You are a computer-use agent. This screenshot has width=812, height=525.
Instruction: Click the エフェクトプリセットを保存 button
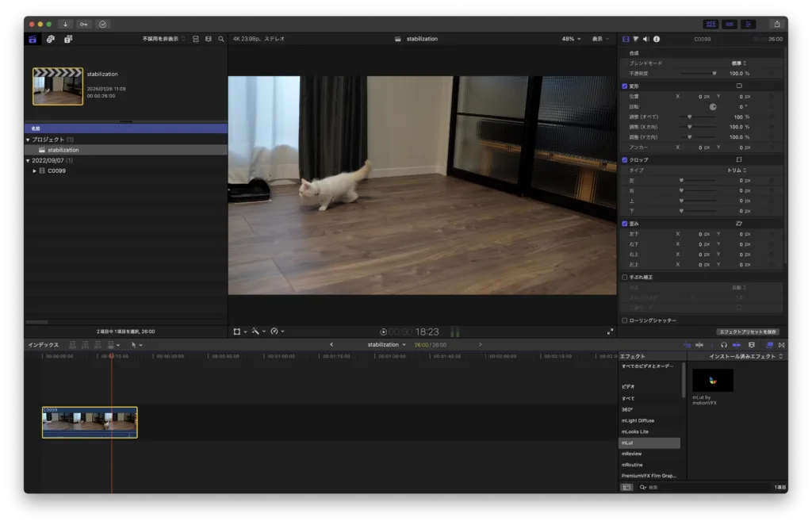748,331
